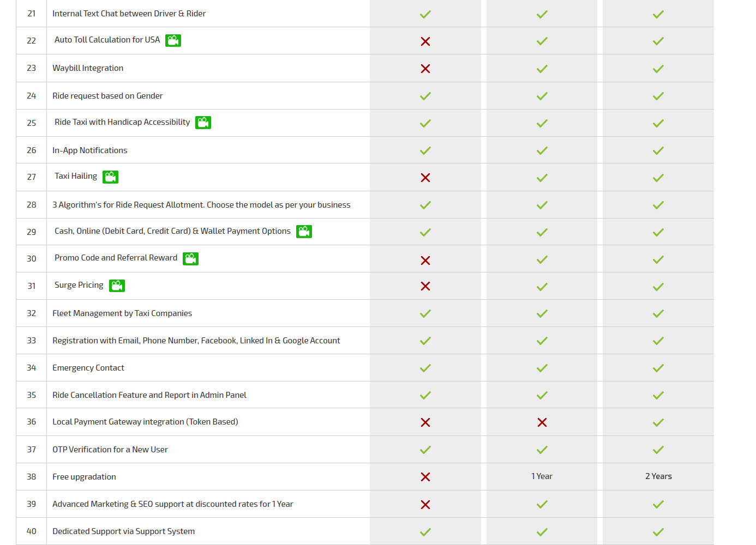The width and height of the screenshot is (756, 545).
Task: Click red cross in Local Payment Gateway middle column
Action: pyautogui.click(x=542, y=422)
